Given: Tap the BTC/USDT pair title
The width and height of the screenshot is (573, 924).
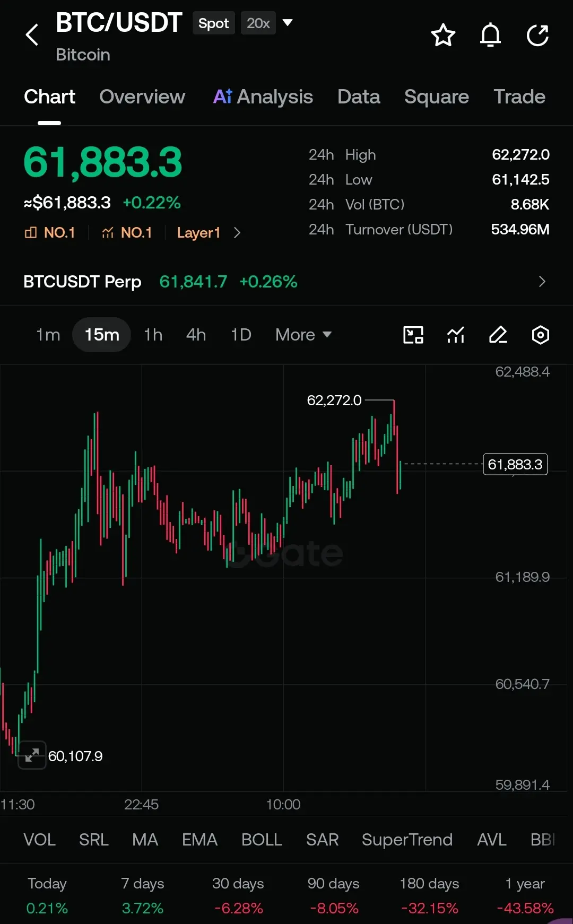Looking at the screenshot, I should coord(119,23).
